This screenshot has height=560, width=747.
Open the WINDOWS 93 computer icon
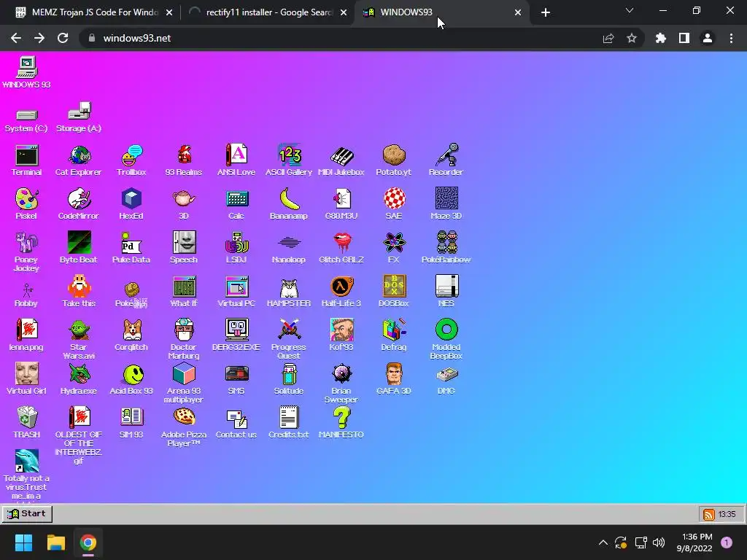(27, 72)
